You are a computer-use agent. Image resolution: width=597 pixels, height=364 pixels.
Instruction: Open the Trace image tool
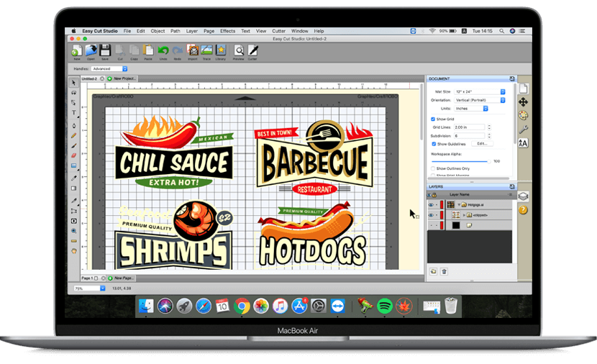point(206,50)
